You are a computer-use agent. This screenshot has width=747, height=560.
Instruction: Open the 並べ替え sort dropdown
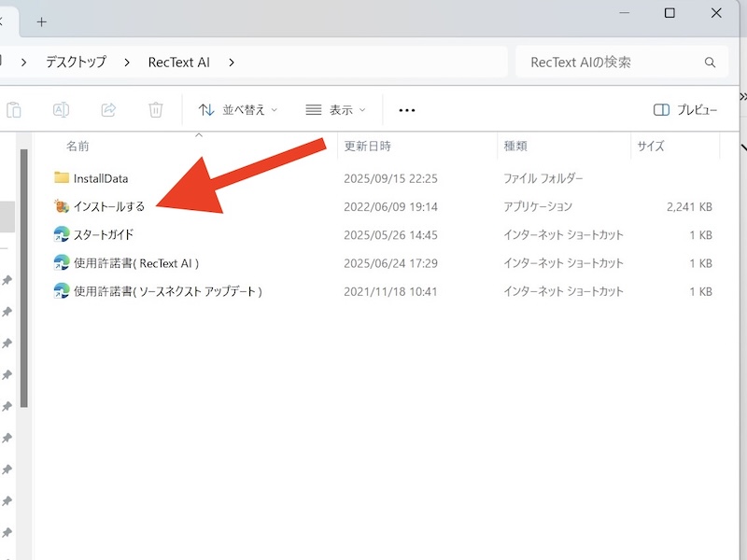pos(239,109)
